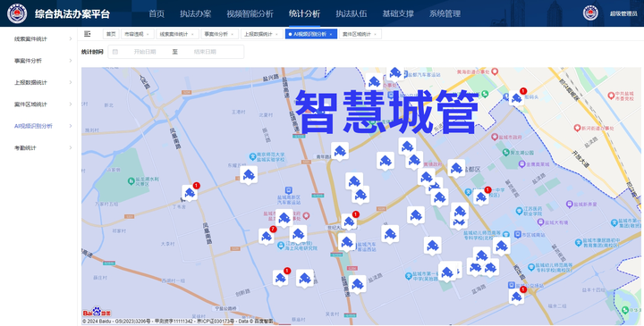
Task: Close the 市容违规 page tab
Action: [x=148, y=35]
